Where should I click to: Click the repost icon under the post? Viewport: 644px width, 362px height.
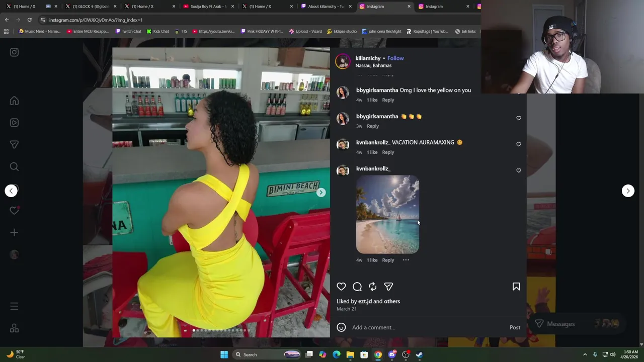tap(373, 287)
